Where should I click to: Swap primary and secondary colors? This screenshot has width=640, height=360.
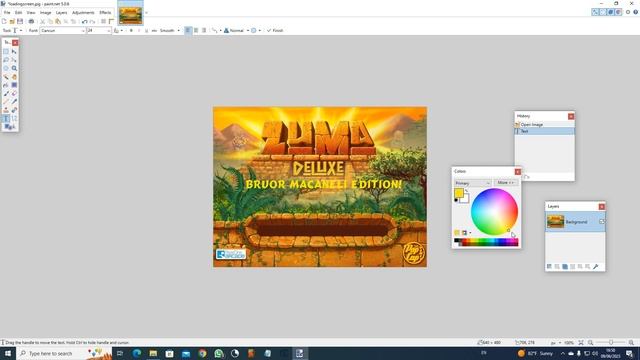point(467,191)
